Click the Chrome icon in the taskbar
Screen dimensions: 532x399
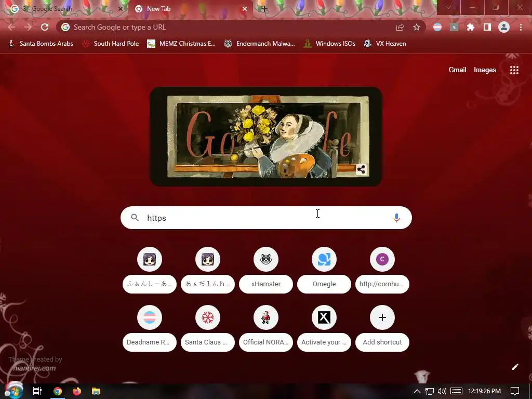pos(58,391)
